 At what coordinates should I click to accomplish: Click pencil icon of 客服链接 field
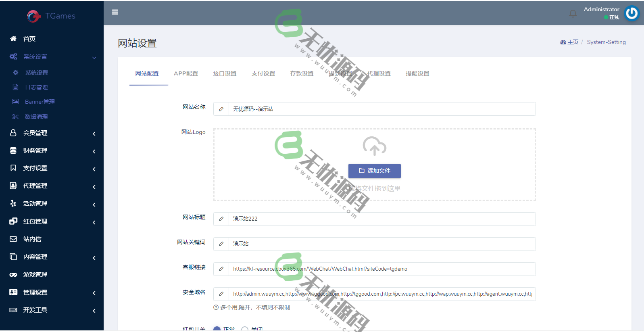tap(221, 269)
